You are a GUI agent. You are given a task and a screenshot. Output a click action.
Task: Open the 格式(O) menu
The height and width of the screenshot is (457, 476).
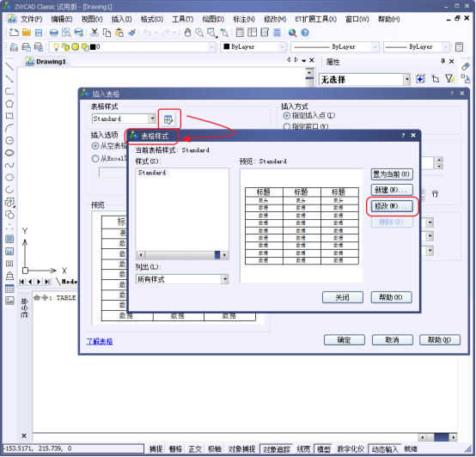point(152,19)
